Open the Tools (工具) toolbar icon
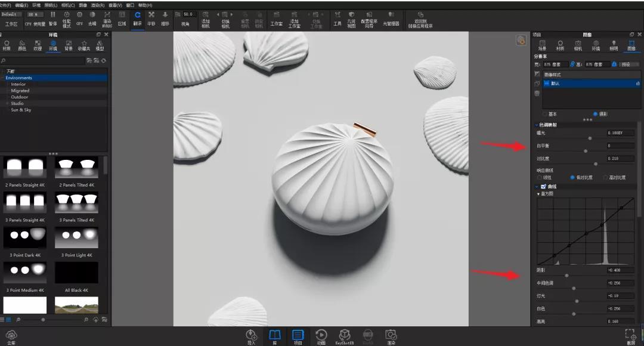This screenshot has width=644, height=346. coord(337,18)
